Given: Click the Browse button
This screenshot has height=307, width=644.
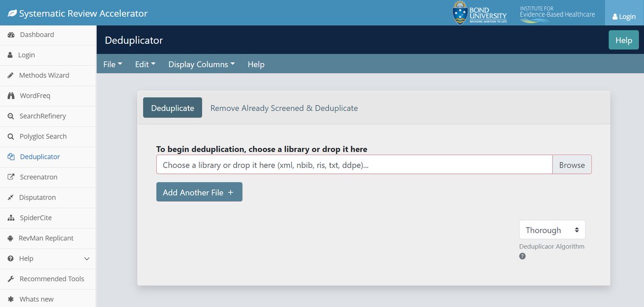Looking at the screenshot, I should (572, 165).
